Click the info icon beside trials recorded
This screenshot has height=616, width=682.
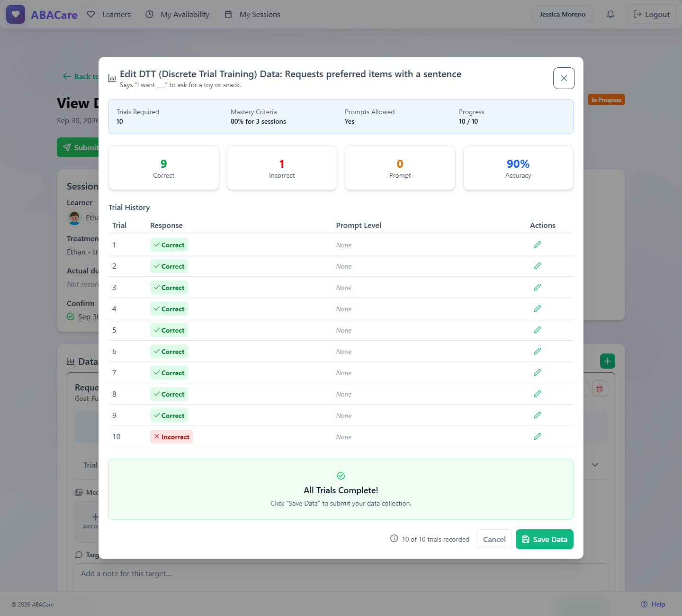point(394,538)
